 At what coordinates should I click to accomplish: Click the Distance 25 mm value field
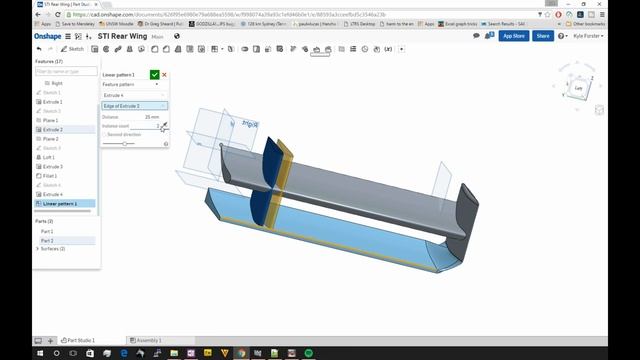pyautogui.click(x=152, y=117)
